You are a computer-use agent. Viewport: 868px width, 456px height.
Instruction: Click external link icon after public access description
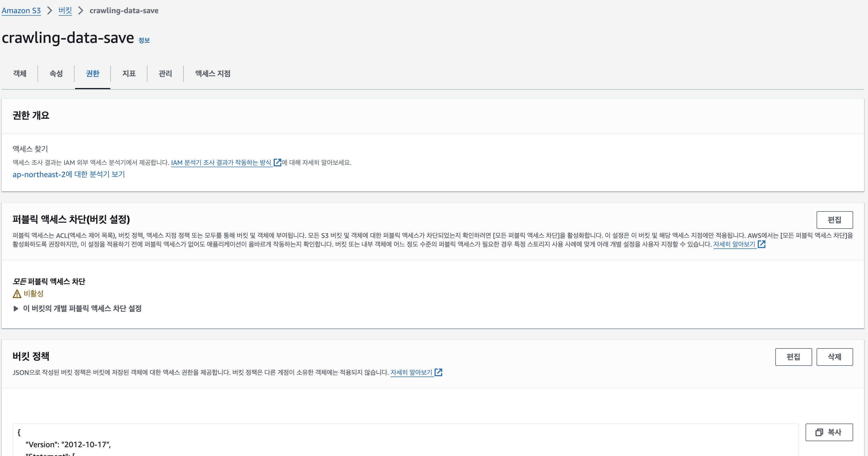pos(761,244)
